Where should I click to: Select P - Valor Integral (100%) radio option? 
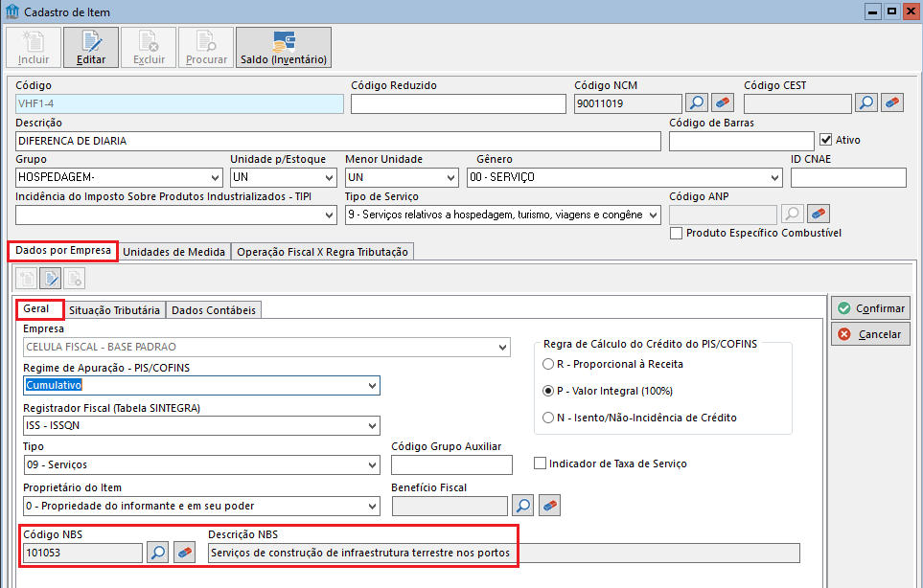point(548,391)
